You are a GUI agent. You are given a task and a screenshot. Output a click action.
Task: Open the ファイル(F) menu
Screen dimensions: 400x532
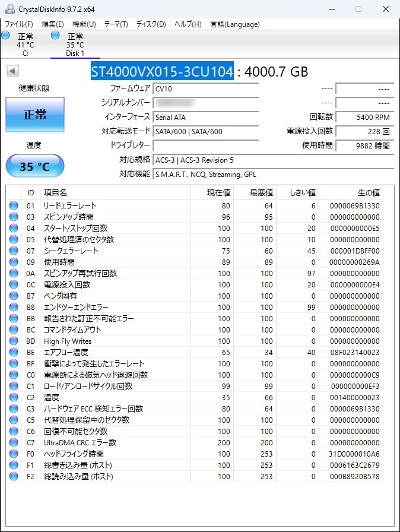point(18,24)
